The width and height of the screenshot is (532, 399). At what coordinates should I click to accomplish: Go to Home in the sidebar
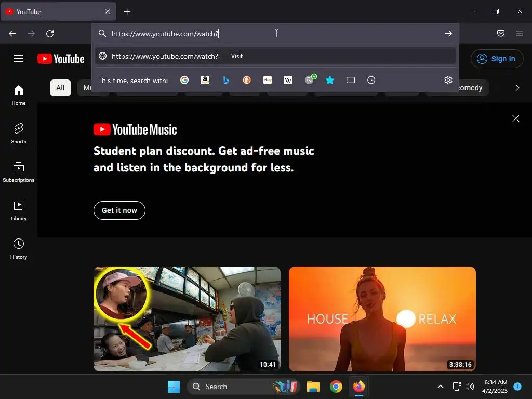coord(19,96)
